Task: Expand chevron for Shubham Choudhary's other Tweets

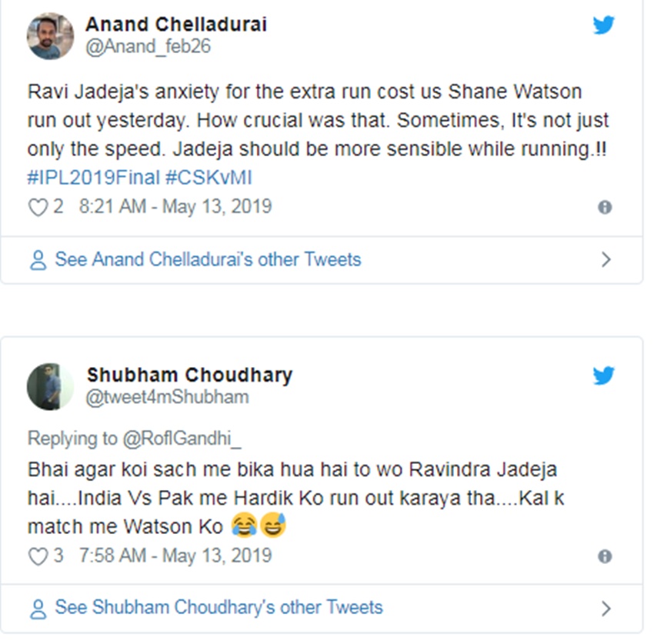Action: [606, 608]
